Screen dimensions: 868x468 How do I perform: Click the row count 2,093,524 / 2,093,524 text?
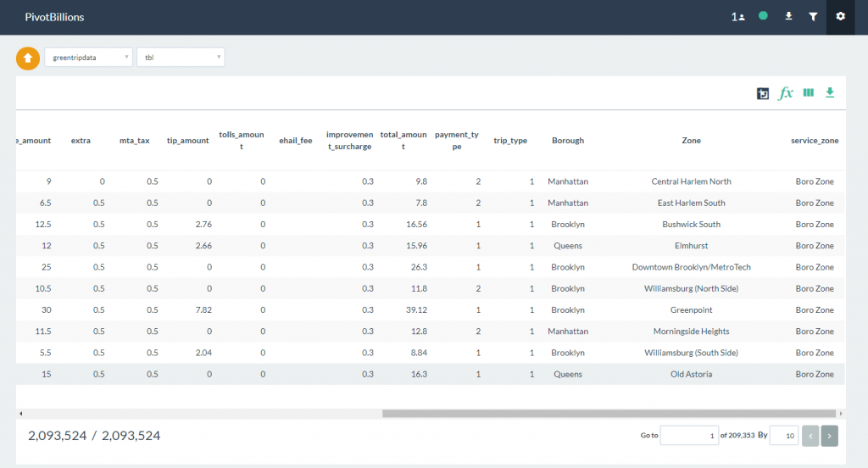point(94,436)
